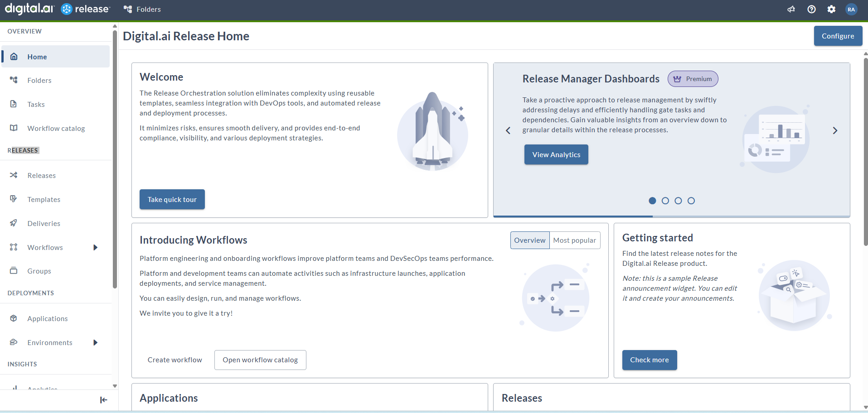Collapse the sidebar with the arrow icon
Screen dimensions: 868x413
click(x=103, y=400)
